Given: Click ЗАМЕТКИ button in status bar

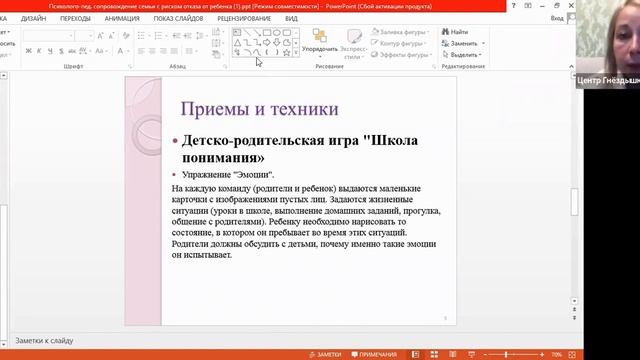Looking at the screenshot, I should tap(325, 354).
